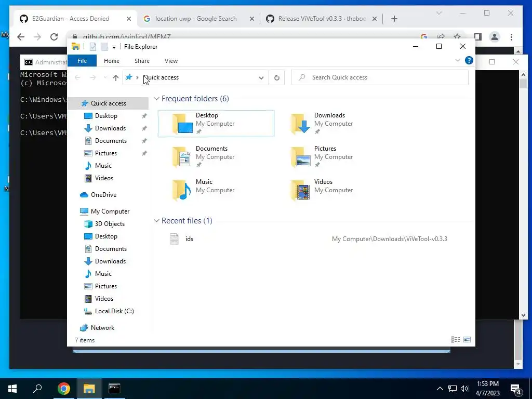
Task: Select OneDrive in the navigation pane
Action: (x=103, y=195)
